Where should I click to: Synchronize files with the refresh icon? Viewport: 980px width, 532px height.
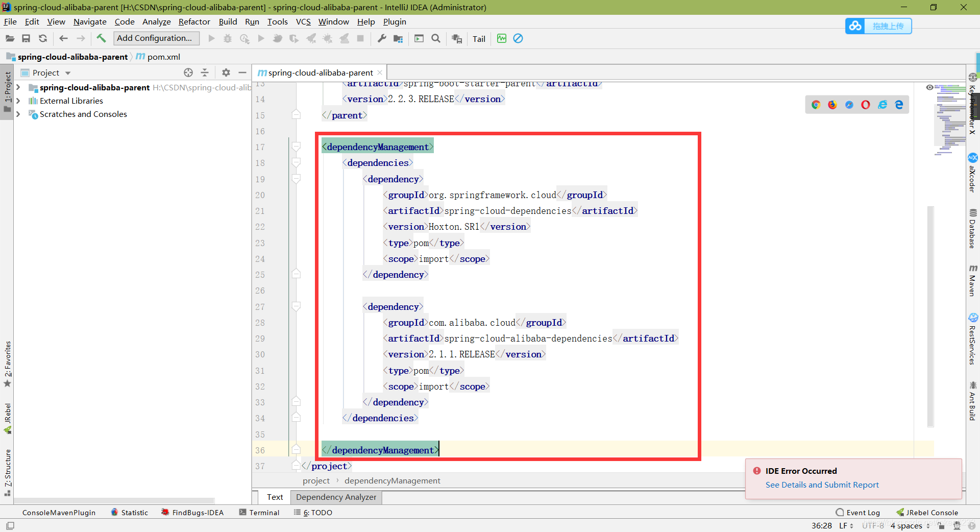43,38
